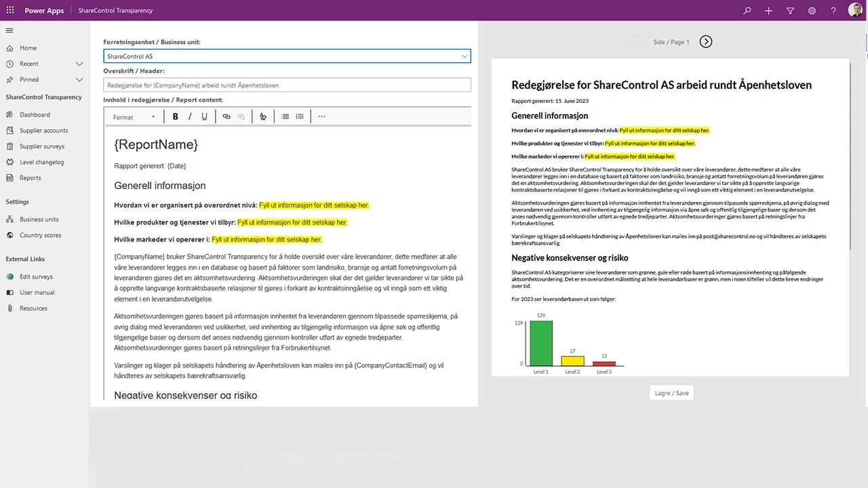The height and width of the screenshot is (488, 868).
Task: Open Recent in the sidebar
Action: point(28,64)
